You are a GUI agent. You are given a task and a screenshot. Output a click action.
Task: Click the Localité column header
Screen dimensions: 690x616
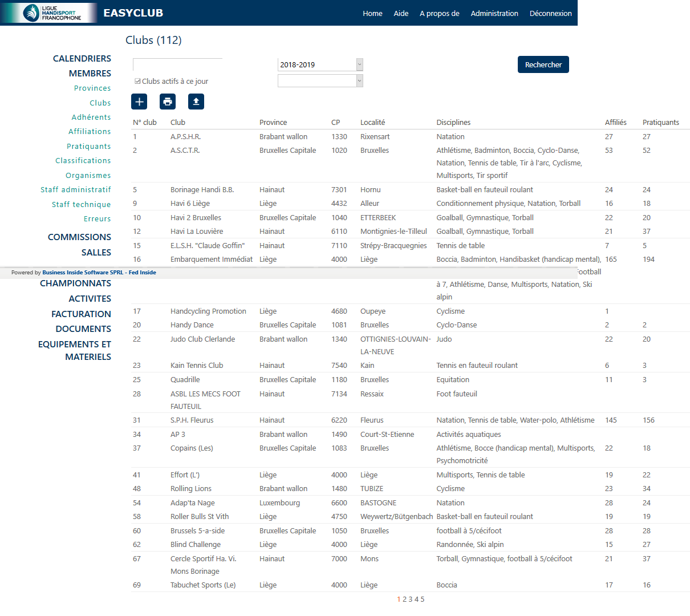[372, 122]
